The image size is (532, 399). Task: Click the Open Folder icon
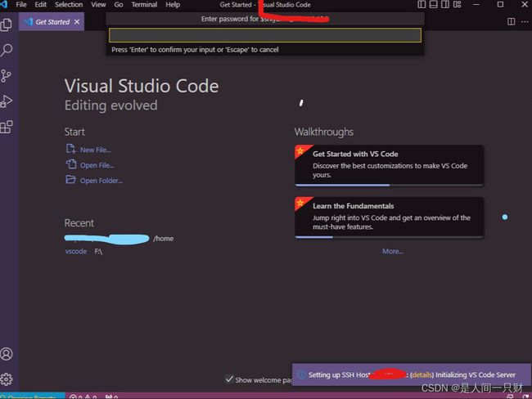[70, 179]
